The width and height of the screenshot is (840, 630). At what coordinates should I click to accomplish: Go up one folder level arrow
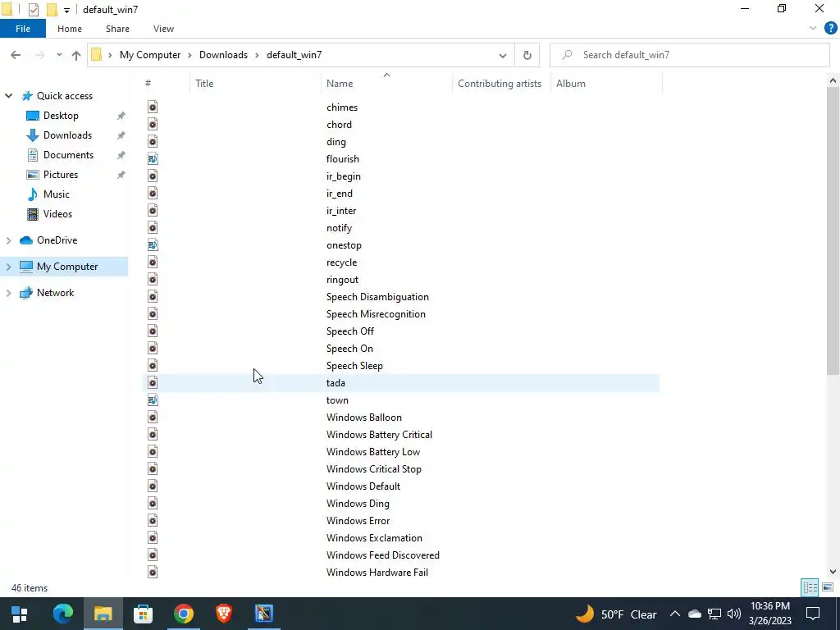click(x=76, y=55)
